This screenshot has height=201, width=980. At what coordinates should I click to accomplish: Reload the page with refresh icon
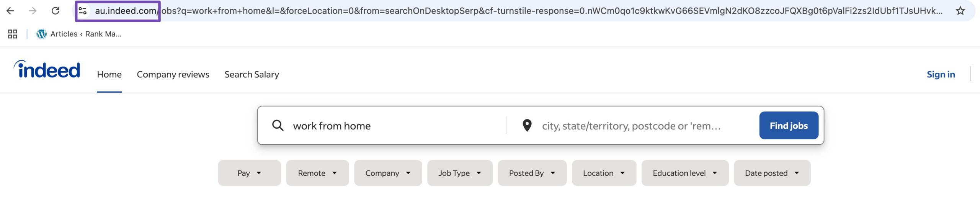tap(56, 11)
